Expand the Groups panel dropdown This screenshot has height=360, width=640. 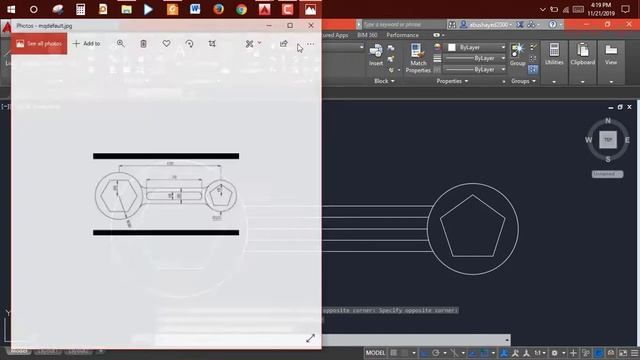[523, 81]
